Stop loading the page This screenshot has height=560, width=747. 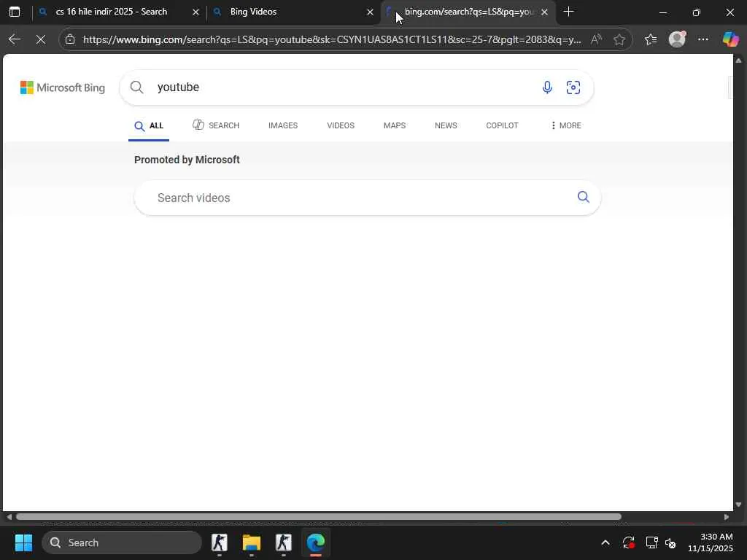41,39
